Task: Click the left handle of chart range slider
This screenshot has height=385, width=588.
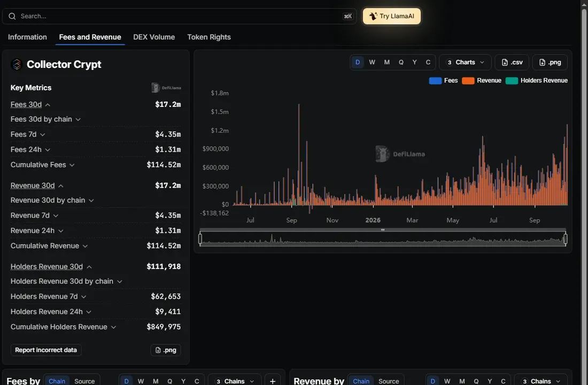Action: (x=200, y=238)
